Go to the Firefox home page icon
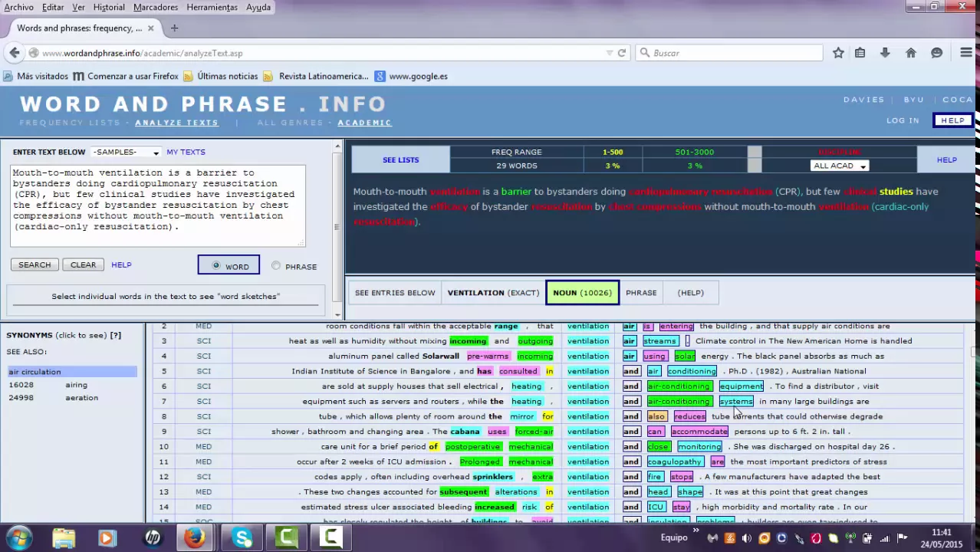This screenshot has width=980, height=552. click(x=911, y=53)
